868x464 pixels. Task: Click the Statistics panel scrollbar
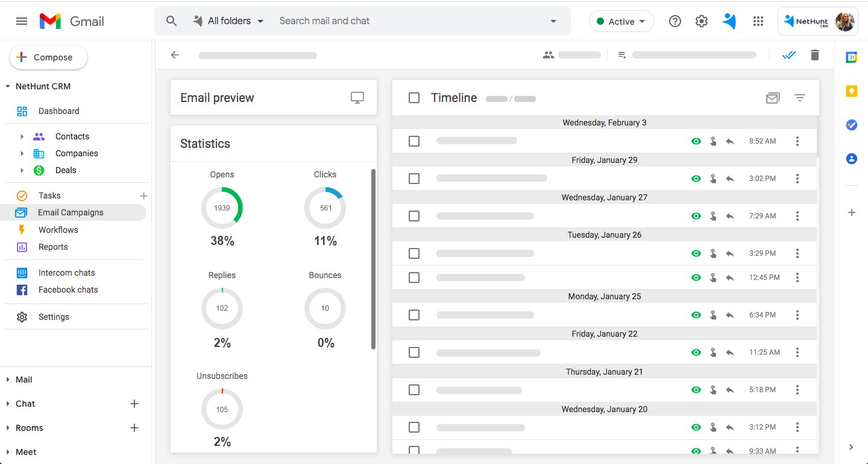(373, 259)
